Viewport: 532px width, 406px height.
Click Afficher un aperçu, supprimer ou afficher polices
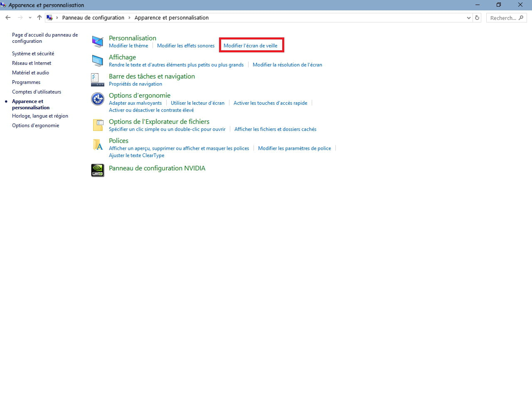tap(179, 148)
